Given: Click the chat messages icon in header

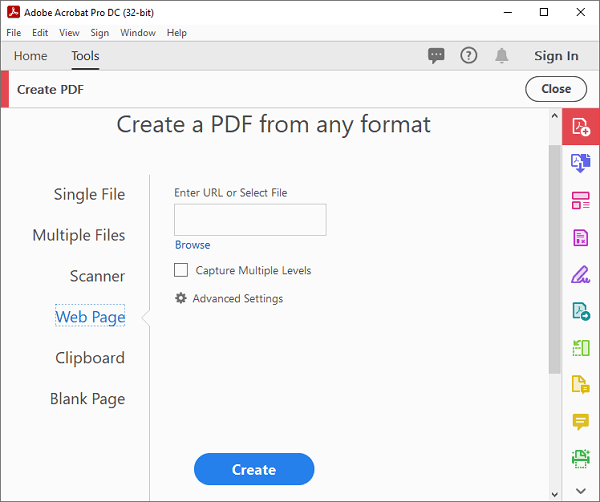Looking at the screenshot, I should 436,56.
